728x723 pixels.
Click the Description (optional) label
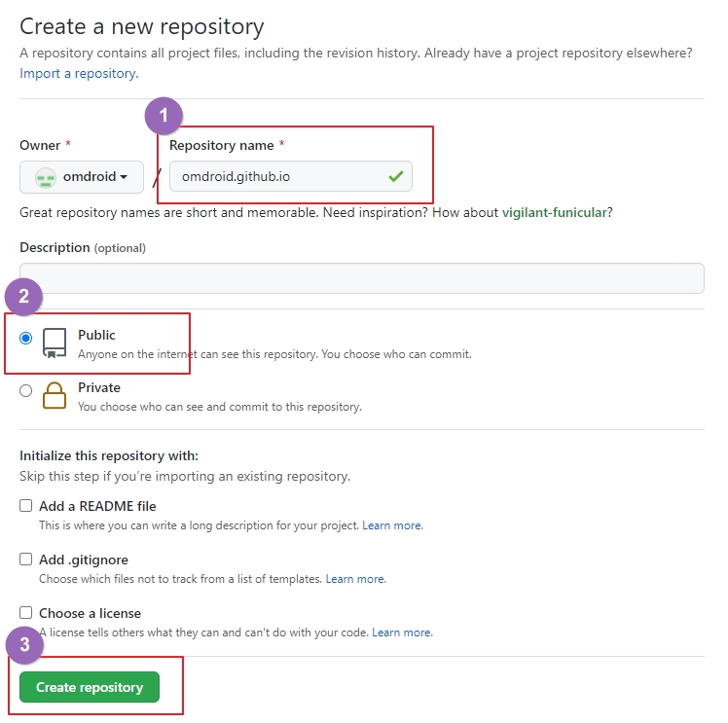click(x=83, y=248)
